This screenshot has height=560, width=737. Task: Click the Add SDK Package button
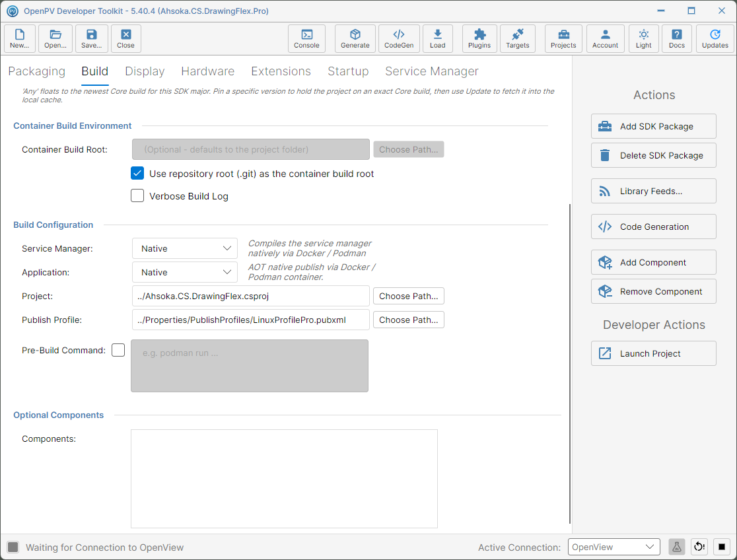pos(653,126)
